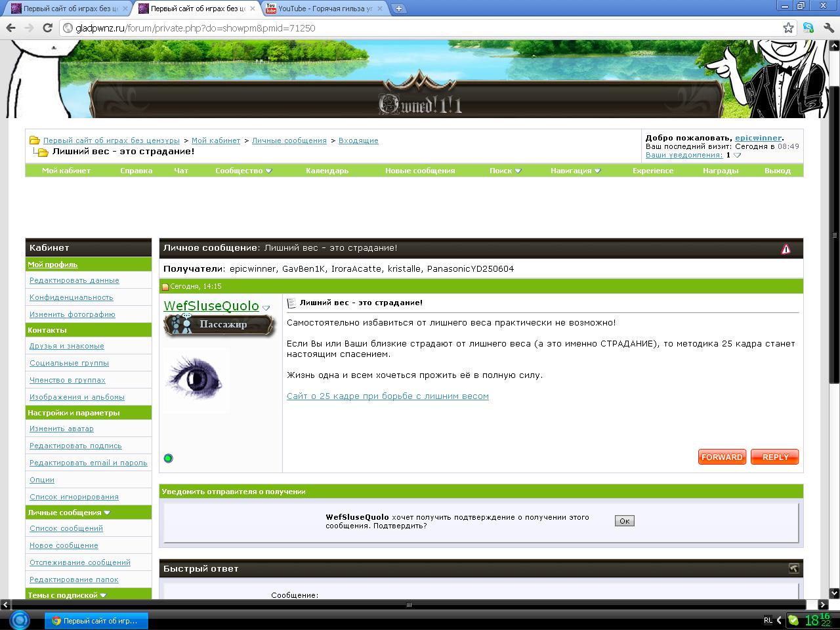This screenshot has height=630, width=840.
Task: Open Ваши уведомления link
Action: (x=684, y=156)
